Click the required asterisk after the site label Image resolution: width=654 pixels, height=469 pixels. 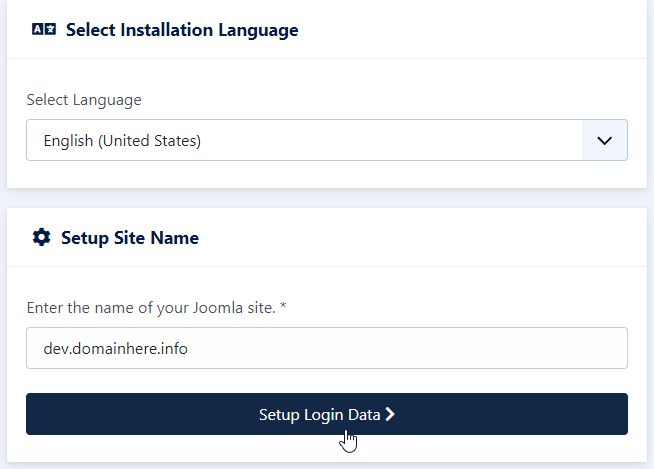pos(283,306)
